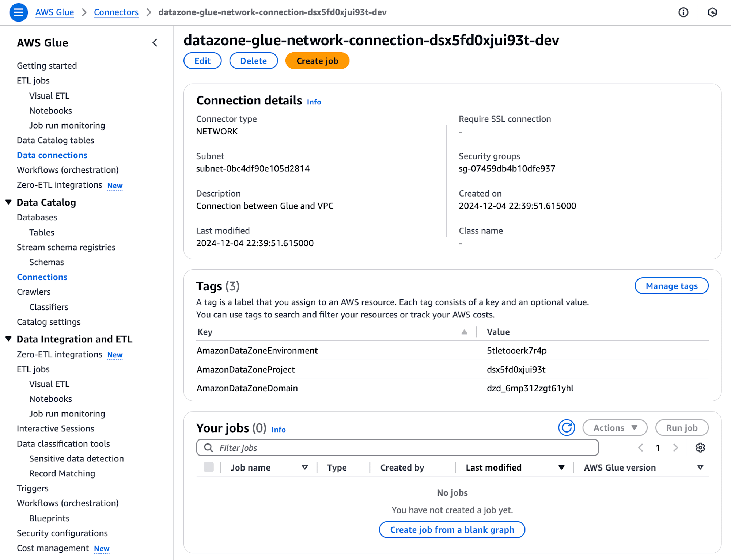Screen dimensions: 731x560
Task: Open Your jobs Info link
Action: point(279,430)
